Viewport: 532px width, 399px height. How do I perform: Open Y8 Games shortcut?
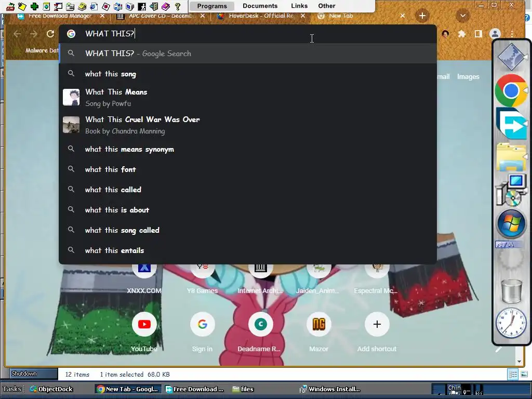click(202, 279)
